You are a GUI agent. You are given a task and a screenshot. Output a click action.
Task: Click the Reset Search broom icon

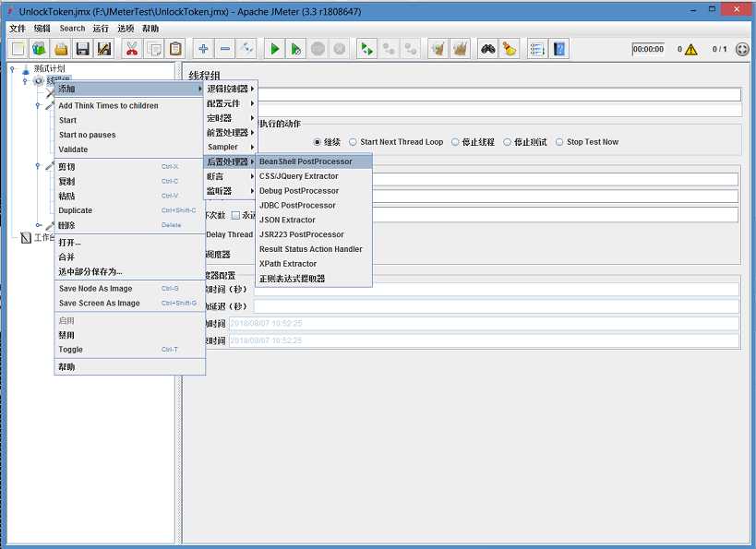tap(510, 49)
